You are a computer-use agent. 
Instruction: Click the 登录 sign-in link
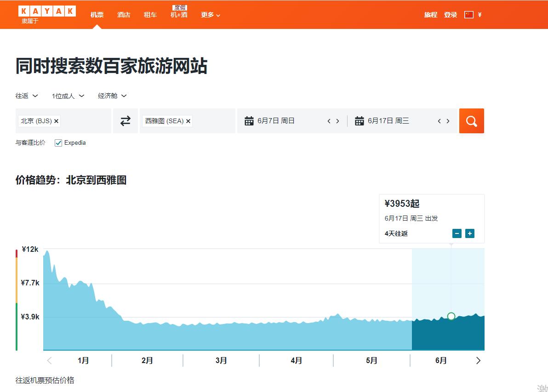click(x=451, y=14)
